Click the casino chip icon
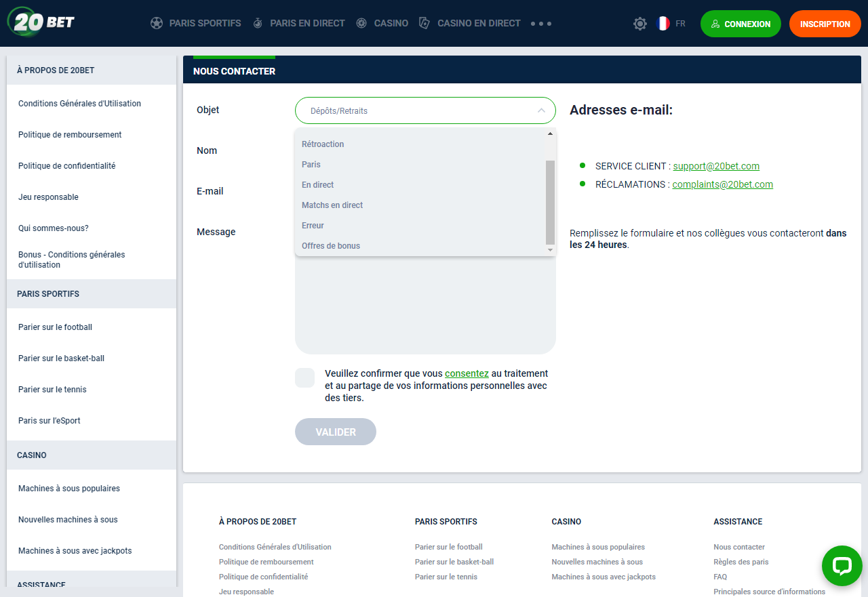Viewport: 868px width, 597px height. (361, 24)
